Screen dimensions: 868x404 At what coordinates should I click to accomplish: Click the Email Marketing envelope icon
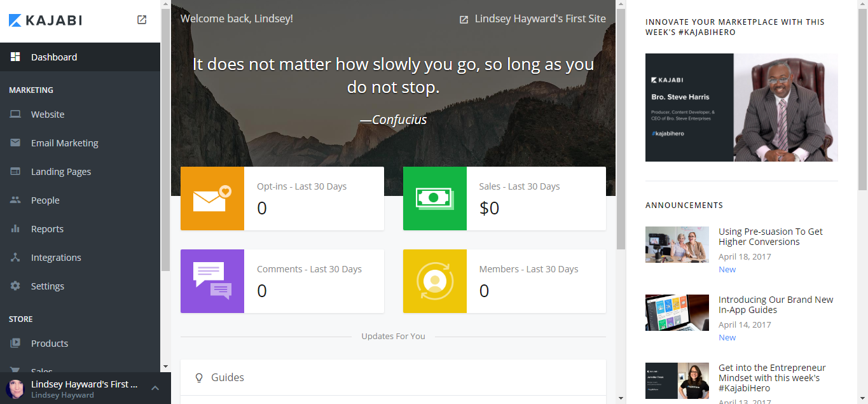[15, 143]
